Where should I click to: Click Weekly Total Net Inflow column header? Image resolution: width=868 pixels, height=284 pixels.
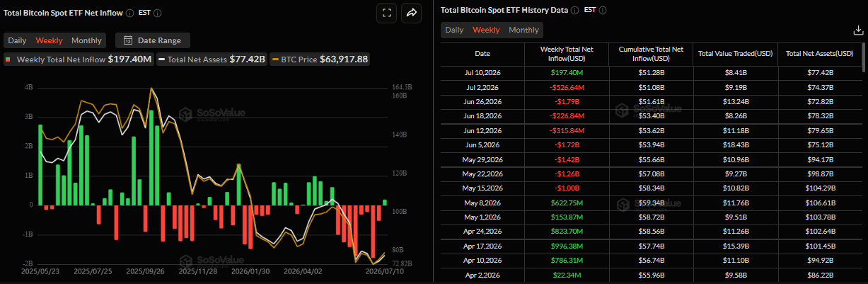[x=566, y=54]
